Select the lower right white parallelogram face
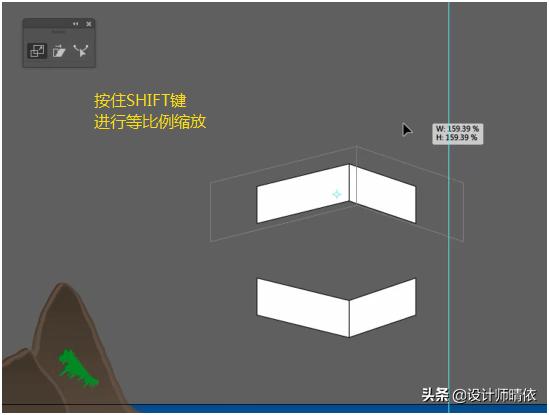This screenshot has height=415, width=549. coord(382,307)
